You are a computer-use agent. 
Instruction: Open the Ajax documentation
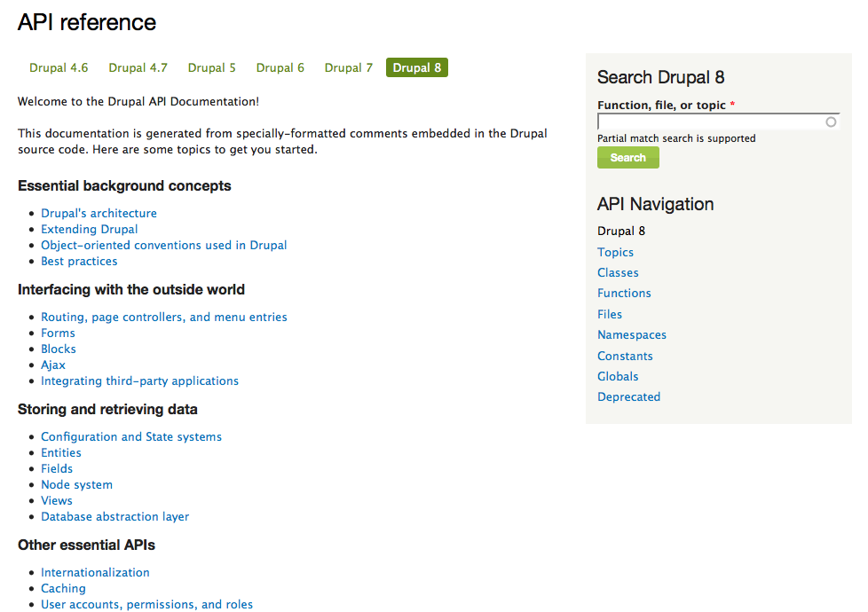pyautogui.click(x=52, y=365)
